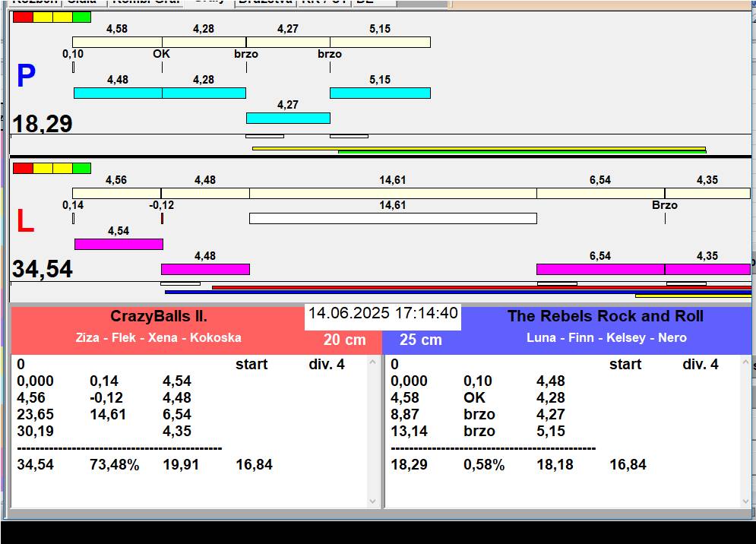Click the large red L lane letter
Screen dimensions: 756x544
(25, 222)
